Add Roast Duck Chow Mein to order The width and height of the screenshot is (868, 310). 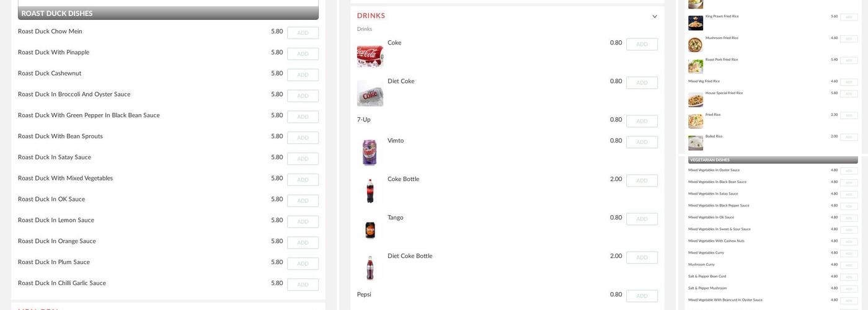(x=303, y=33)
